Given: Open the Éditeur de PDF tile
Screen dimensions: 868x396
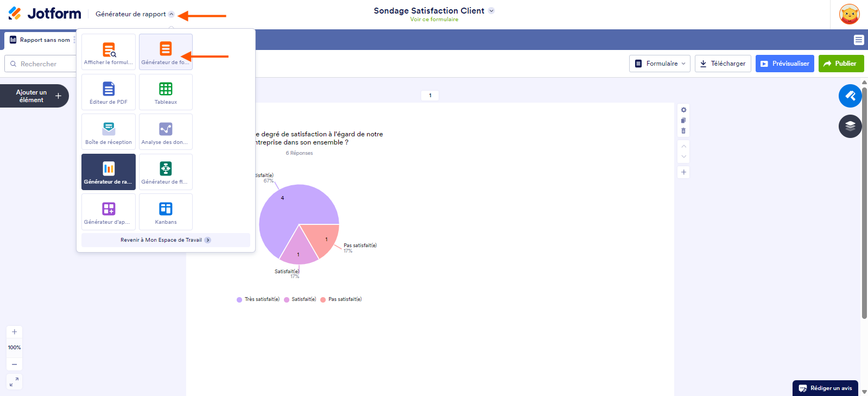Looking at the screenshot, I should coord(109,92).
